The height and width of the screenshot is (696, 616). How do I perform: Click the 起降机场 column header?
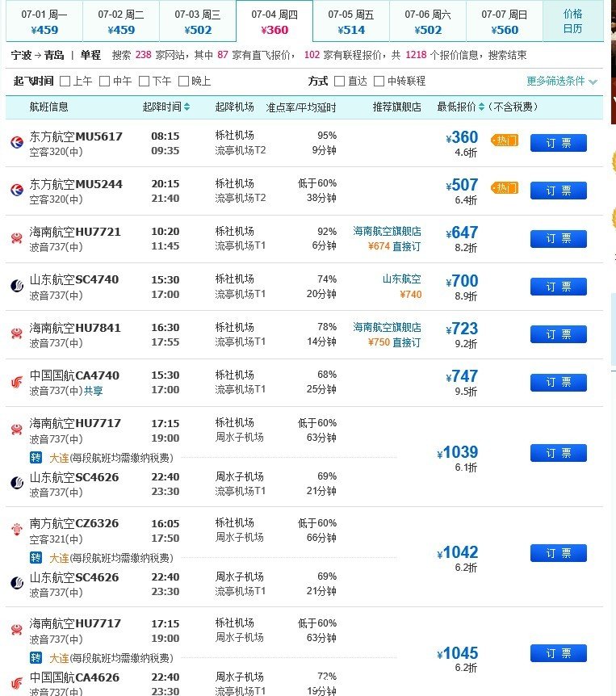tap(234, 107)
